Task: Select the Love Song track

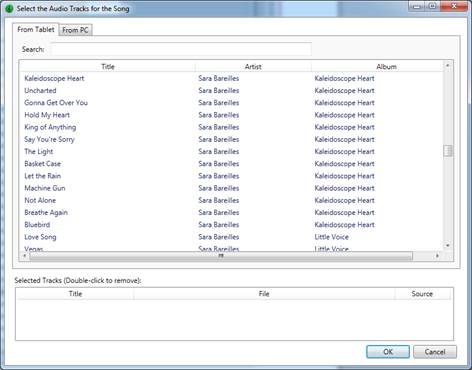Action: tap(40, 237)
